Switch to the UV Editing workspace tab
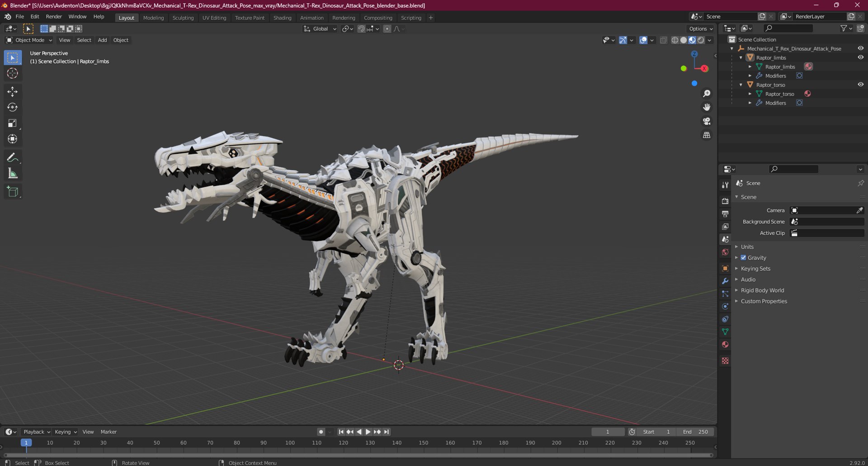 click(214, 18)
